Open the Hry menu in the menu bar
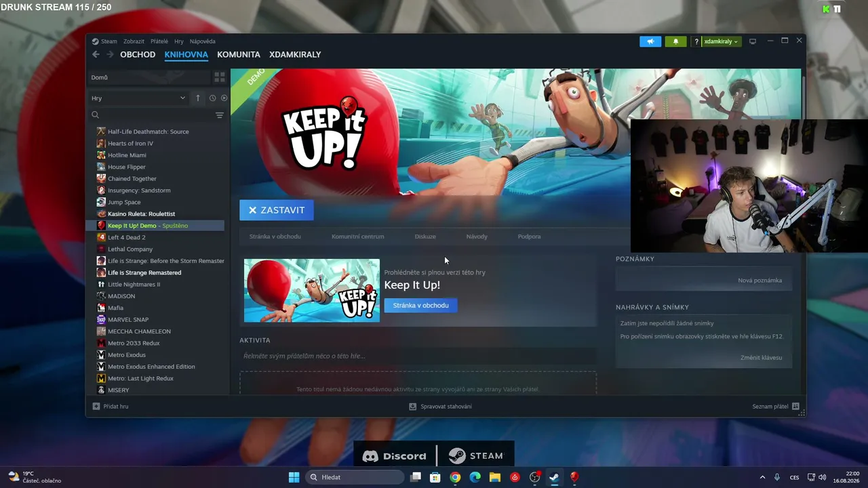 click(x=179, y=41)
